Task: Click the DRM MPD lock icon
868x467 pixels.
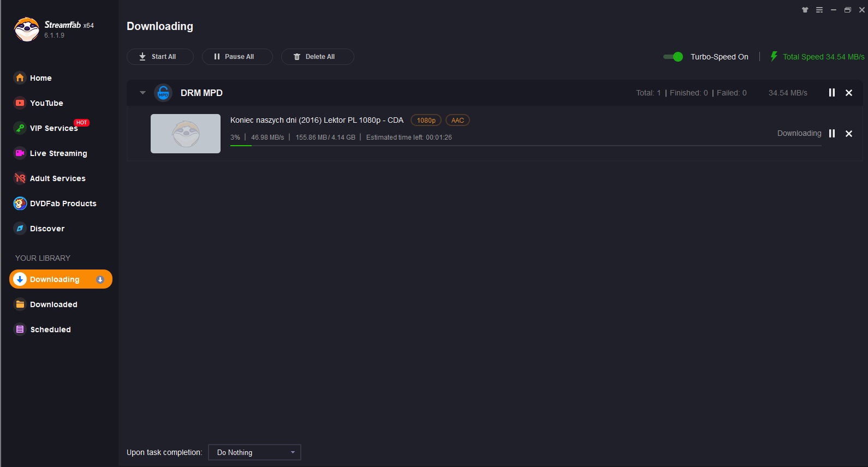Action: tap(163, 93)
